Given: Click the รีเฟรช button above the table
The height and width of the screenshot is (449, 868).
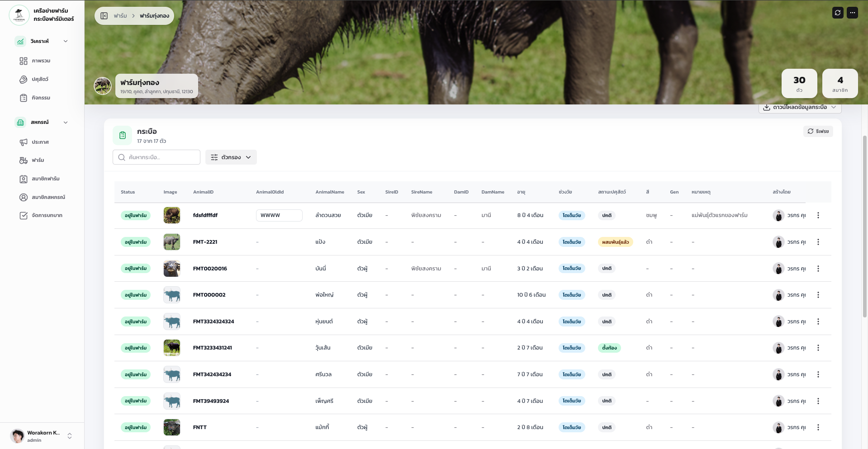Looking at the screenshot, I should (818, 131).
